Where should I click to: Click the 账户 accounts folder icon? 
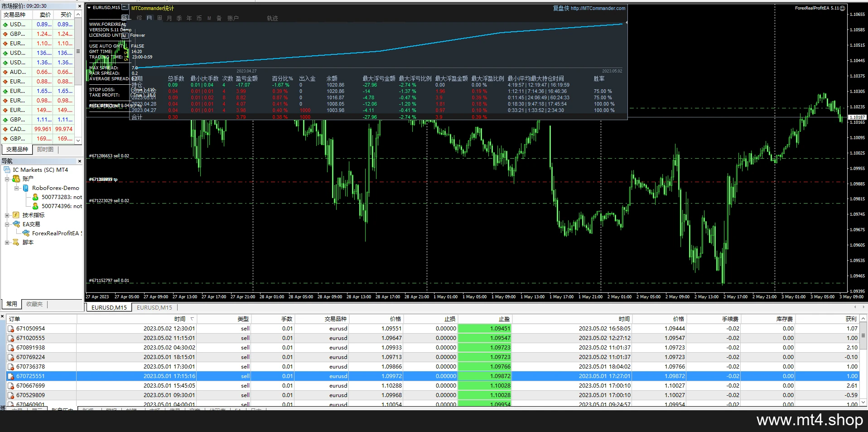[16, 179]
